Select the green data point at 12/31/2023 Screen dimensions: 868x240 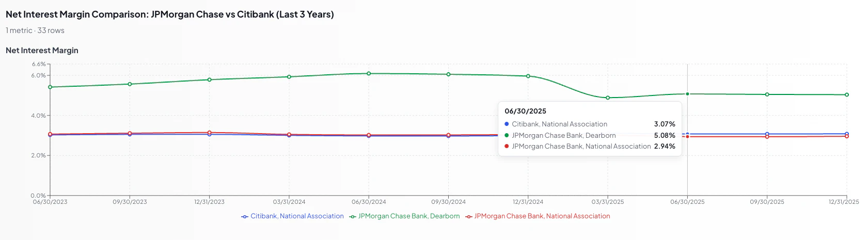click(210, 79)
